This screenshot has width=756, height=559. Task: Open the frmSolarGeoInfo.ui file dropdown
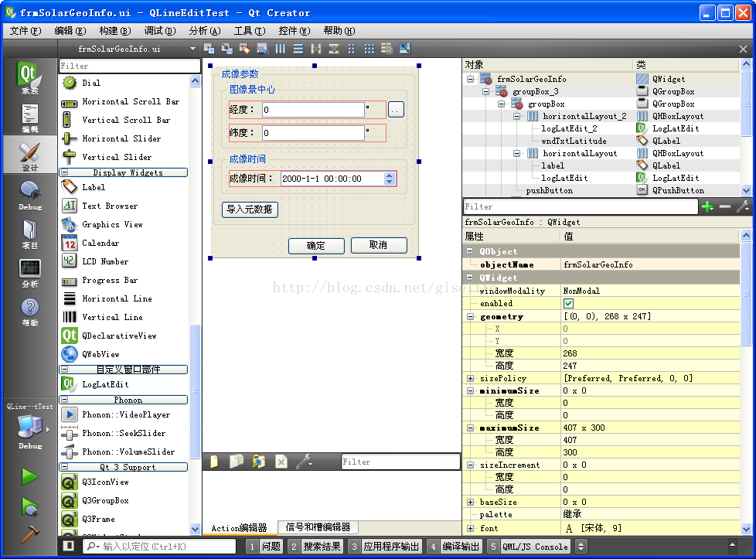[193, 49]
